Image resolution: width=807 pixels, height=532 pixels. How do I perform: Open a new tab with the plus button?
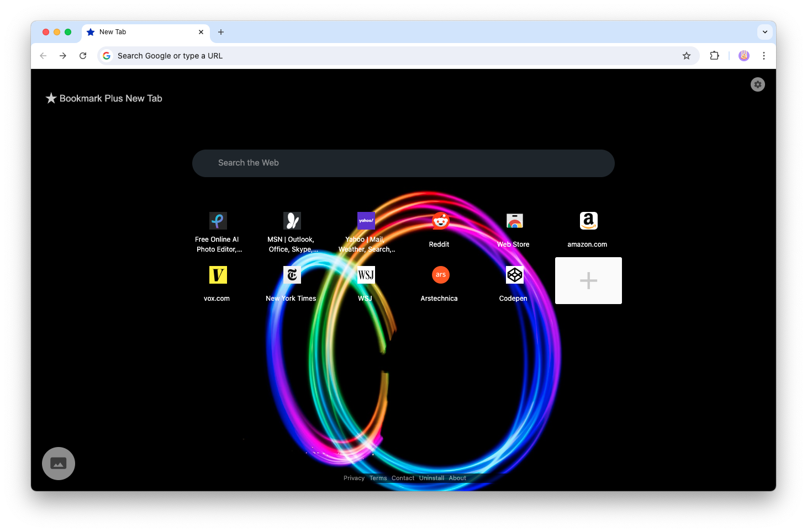[x=221, y=32]
